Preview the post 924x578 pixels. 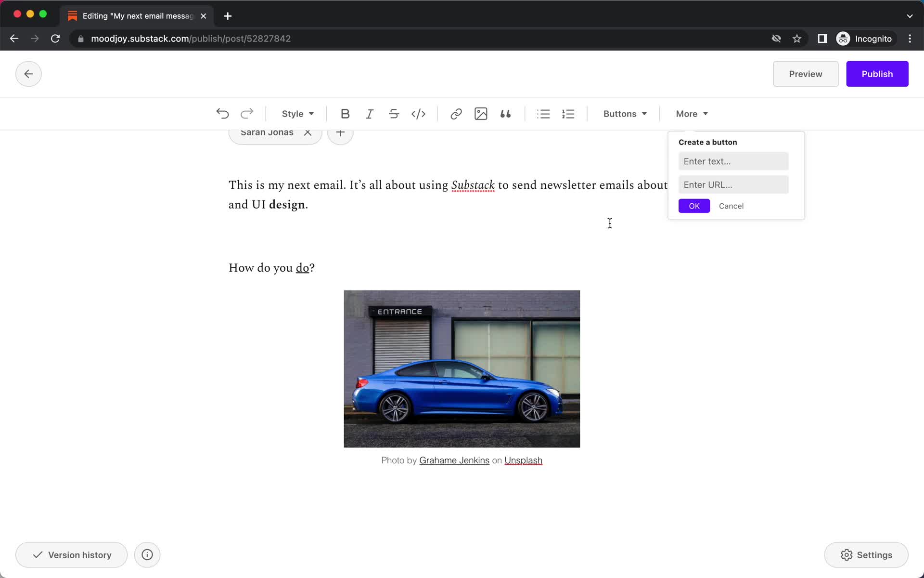tap(806, 74)
